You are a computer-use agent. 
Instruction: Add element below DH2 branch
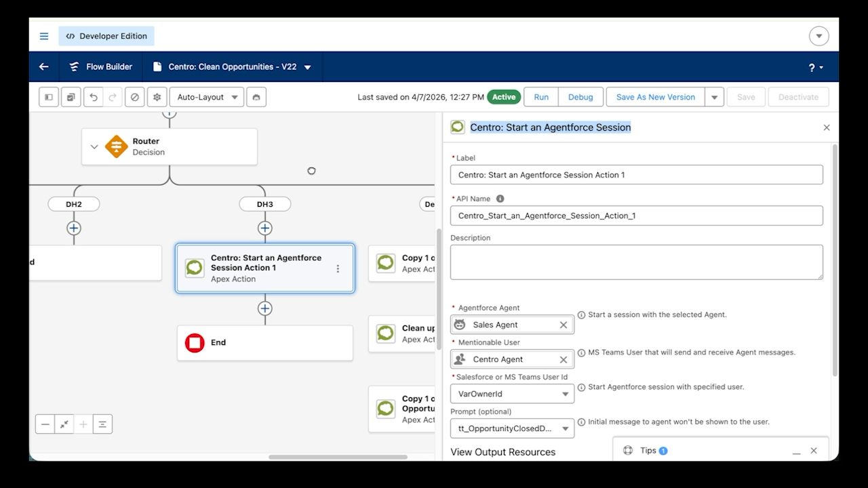click(74, 228)
